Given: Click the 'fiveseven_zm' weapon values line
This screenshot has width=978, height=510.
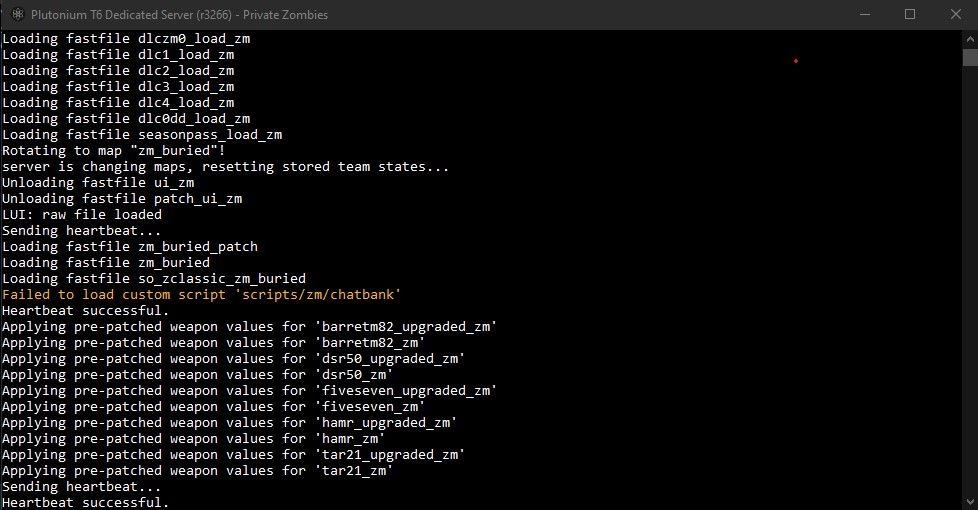Looking at the screenshot, I should coord(213,406).
